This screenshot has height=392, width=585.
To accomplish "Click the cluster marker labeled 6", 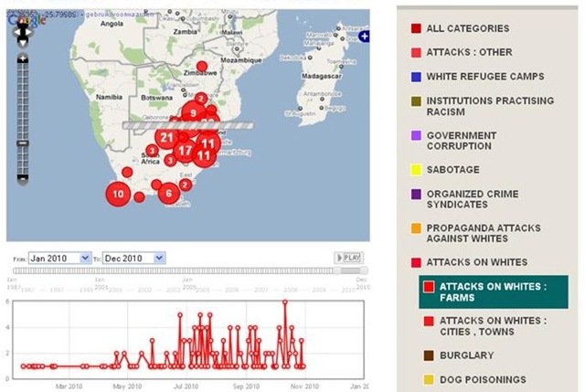I will (x=168, y=193).
